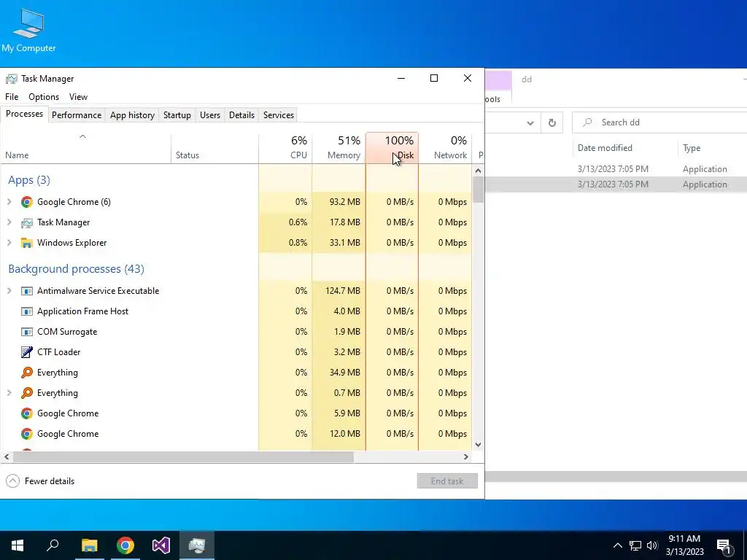Image resolution: width=747 pixels, height=560 pixels.
Task: Sort by the CPU column header
Action: (285, 148)
